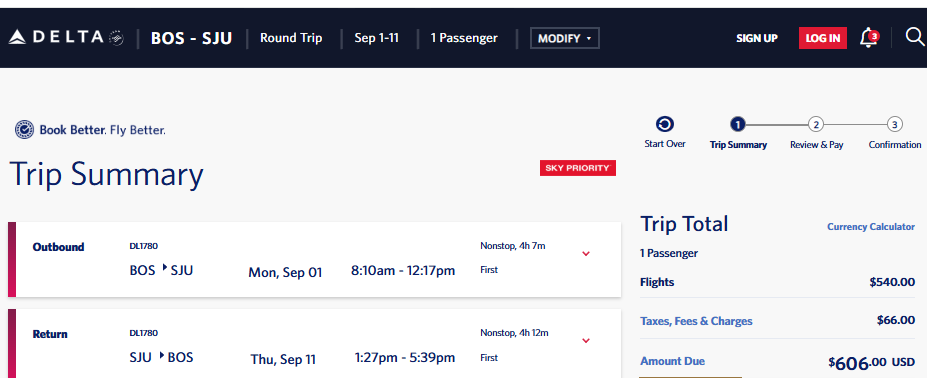Click the Start Over circular arrow icon
The image size is (927, 378).
click(665, 124)
